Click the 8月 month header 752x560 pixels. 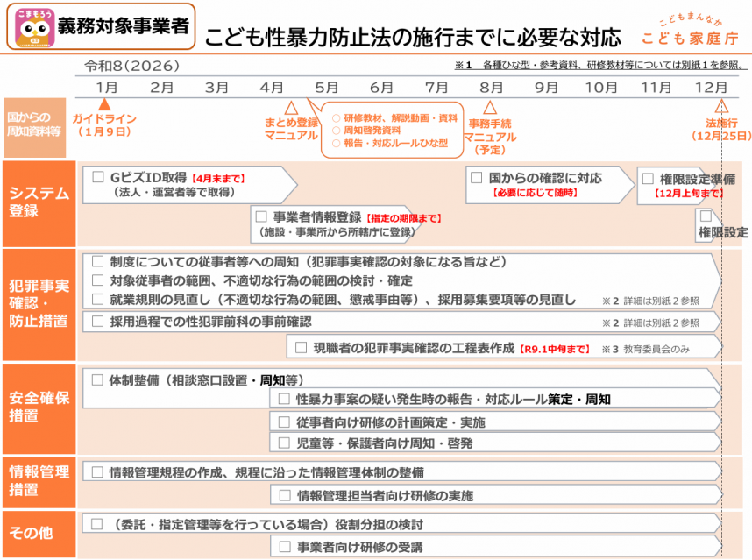pos(492,88)
